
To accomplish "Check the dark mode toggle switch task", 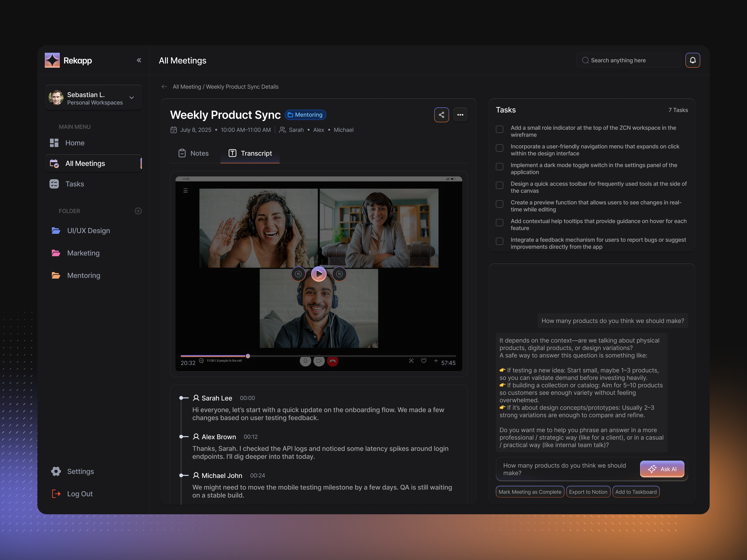I will pyautogui.click(x=500, y=166).
